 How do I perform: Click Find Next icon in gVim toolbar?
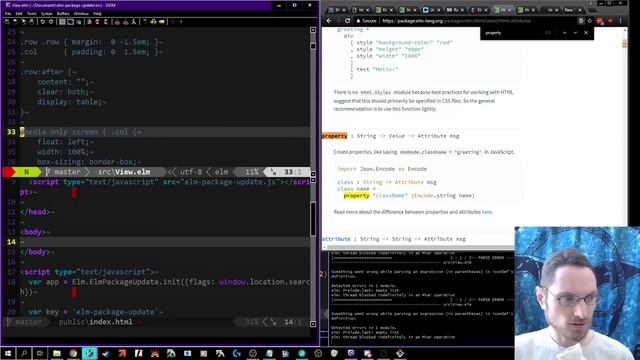click(98, 22)
